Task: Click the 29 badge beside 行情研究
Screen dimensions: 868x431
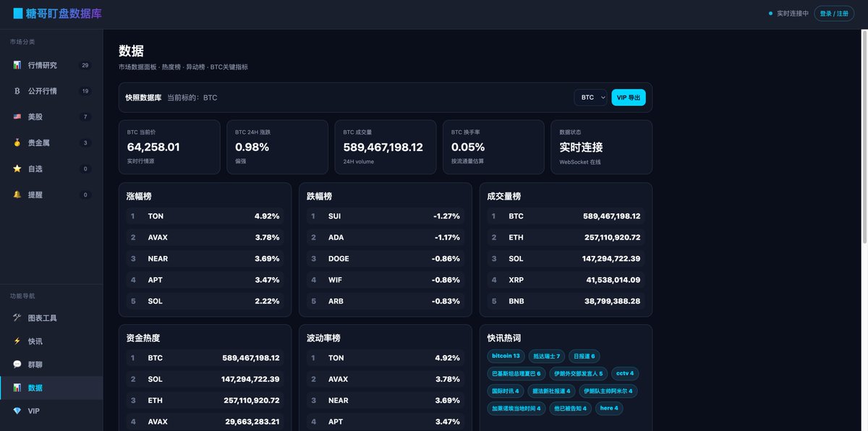Action: [85, 65]
